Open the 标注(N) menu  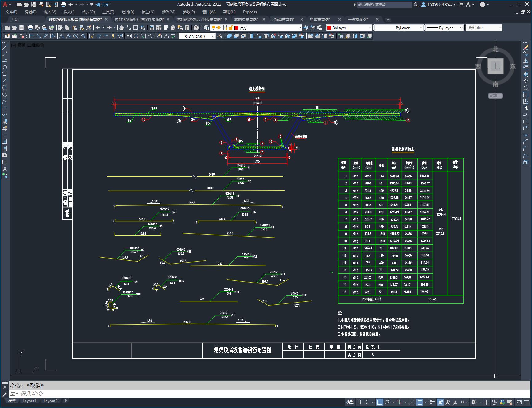coord(148,12)
